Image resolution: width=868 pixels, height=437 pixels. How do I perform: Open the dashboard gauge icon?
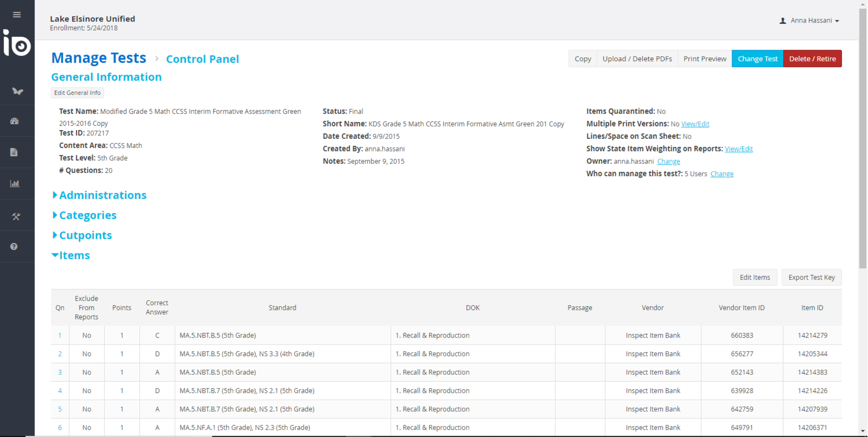[x=15, y=121]
